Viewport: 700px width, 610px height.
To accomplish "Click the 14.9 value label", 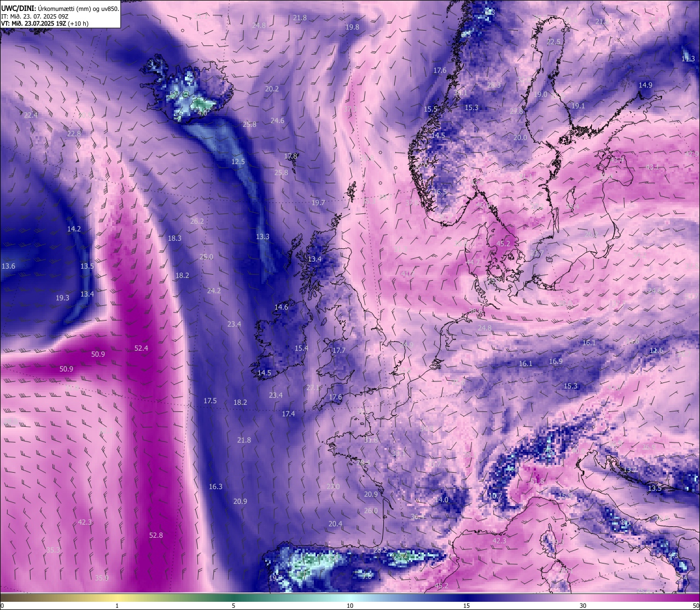I will click(x=645, y=85).
